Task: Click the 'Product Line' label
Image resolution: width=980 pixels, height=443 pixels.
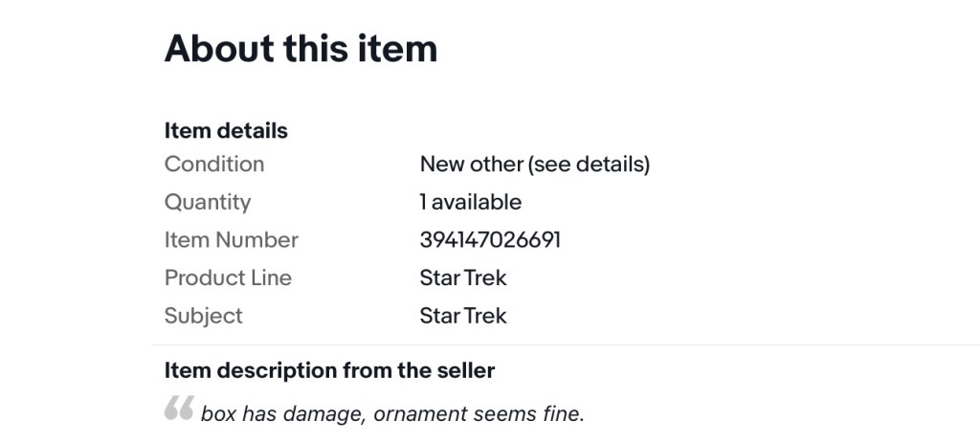Action: click(x=228, y=277)
